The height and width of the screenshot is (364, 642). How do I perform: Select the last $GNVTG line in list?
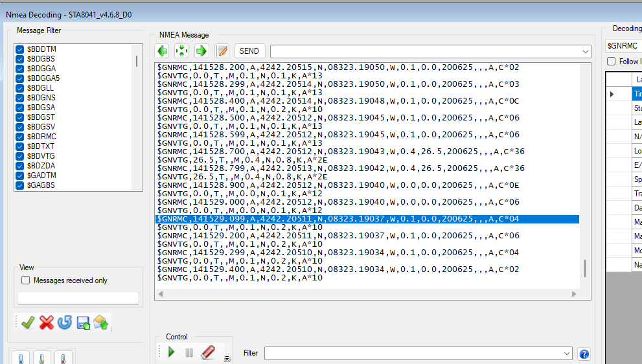(240, 278)
